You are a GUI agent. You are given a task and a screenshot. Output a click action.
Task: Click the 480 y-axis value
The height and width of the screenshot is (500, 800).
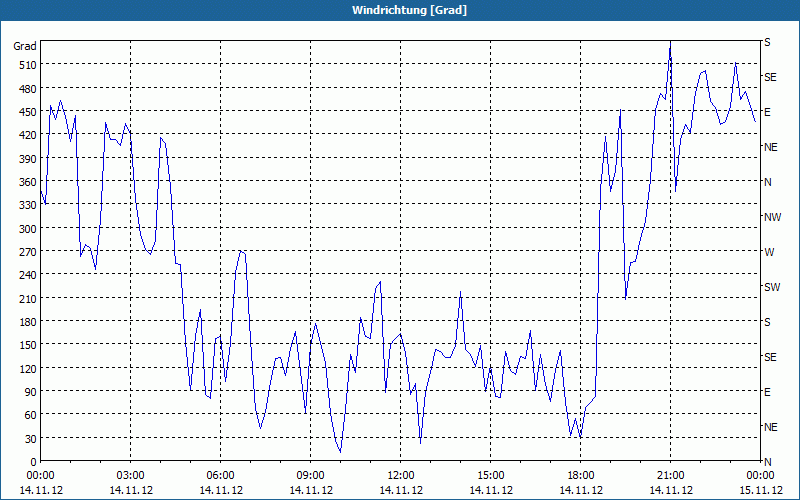click(28, 88)
